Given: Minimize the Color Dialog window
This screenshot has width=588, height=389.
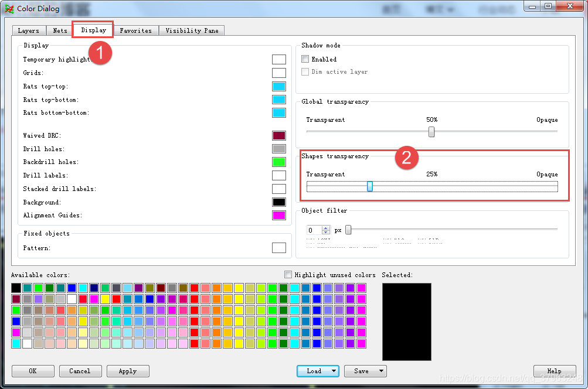Looking at the screenshot, I should (x=532, y=6).
